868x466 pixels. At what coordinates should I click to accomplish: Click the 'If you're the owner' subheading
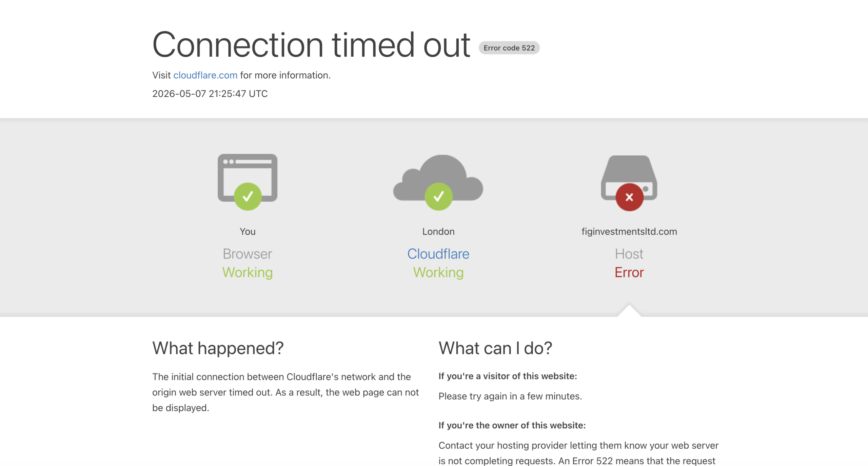click(x=512, y=425)
